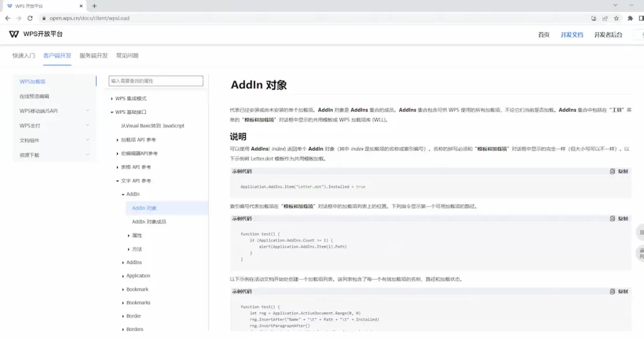Image resolution: width=644 pixels, height=338 pixels.
Task: Expand Bookmarks tree node
Action: point(123,303)
